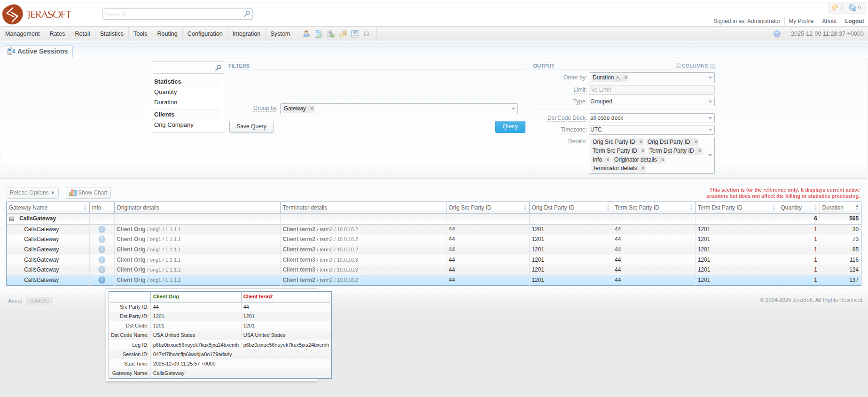
Task: Open the Clients shortcut user icon
Action: [306, 34]
